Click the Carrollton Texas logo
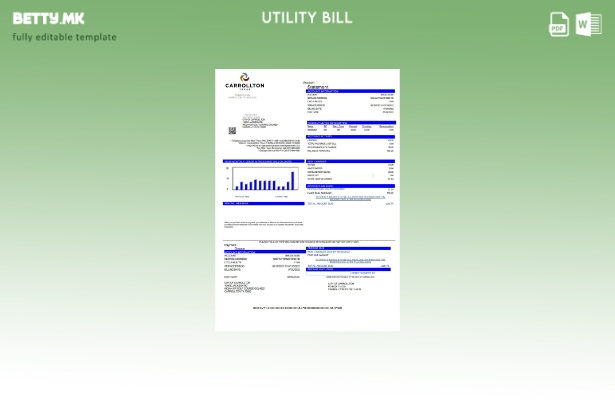The height and width of the screenshot is (400, 615). (x=245, y=83)
